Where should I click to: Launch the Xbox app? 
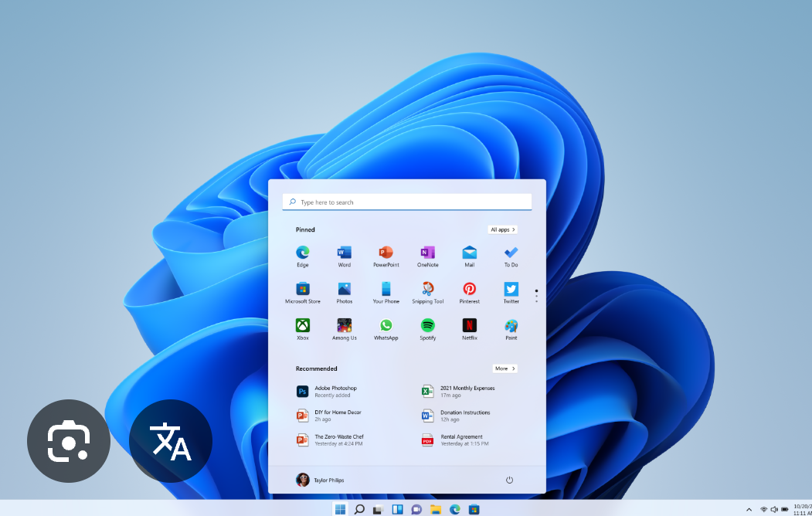tap(302, 328)
